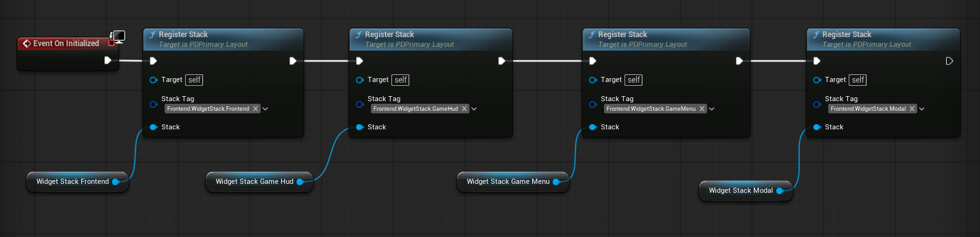The width and height of the screenshot is (980, 237).
Task: Click the Frontend.WidgetStack.GameMenu tag chip
Action: click(655, 109)
